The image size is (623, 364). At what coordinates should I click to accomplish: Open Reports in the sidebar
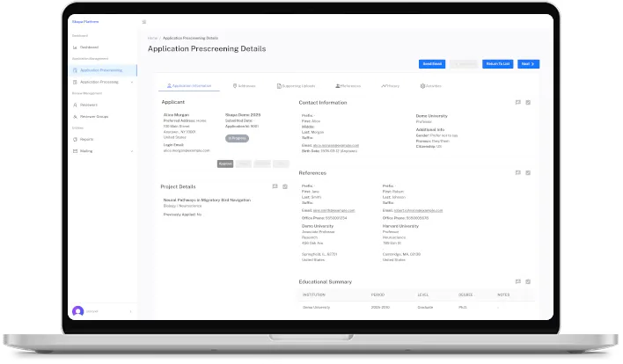(86, 140)
